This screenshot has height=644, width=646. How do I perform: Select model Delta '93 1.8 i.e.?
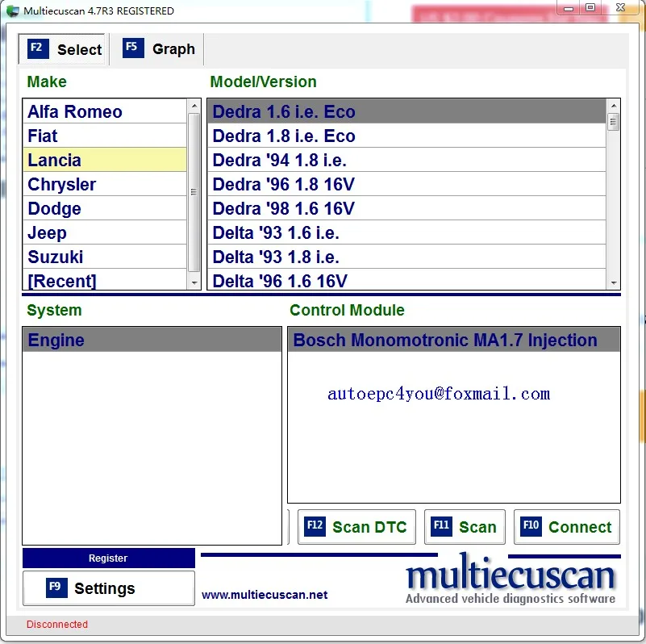coord(406,257)
